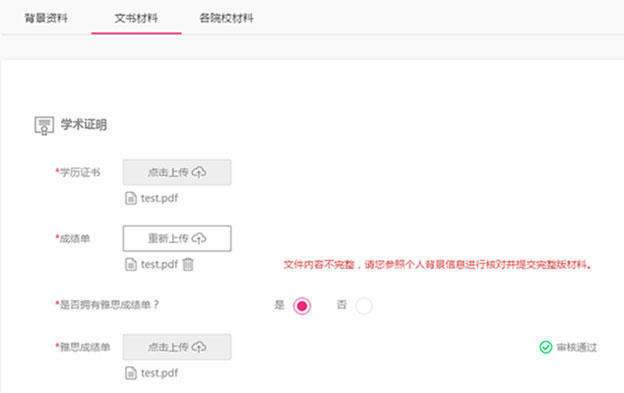Go to the 各院校材料 tab

tap(226, 18)
